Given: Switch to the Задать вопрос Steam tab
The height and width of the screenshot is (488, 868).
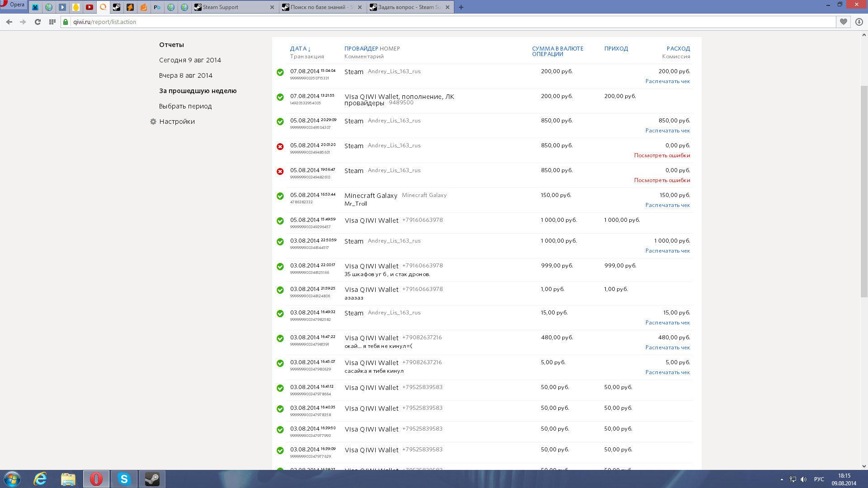Looking at the screenshot, I should [x=410, y=7].
